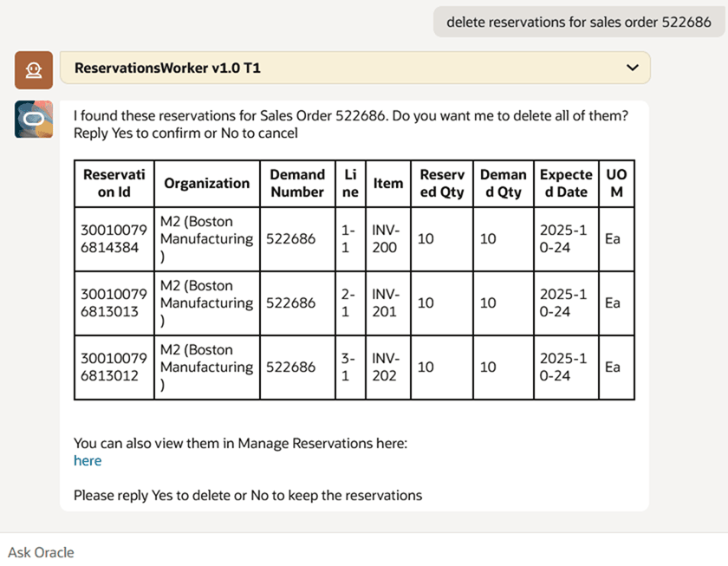
Task: Click the Demand Number column header
Action: (x=297, y=183)
